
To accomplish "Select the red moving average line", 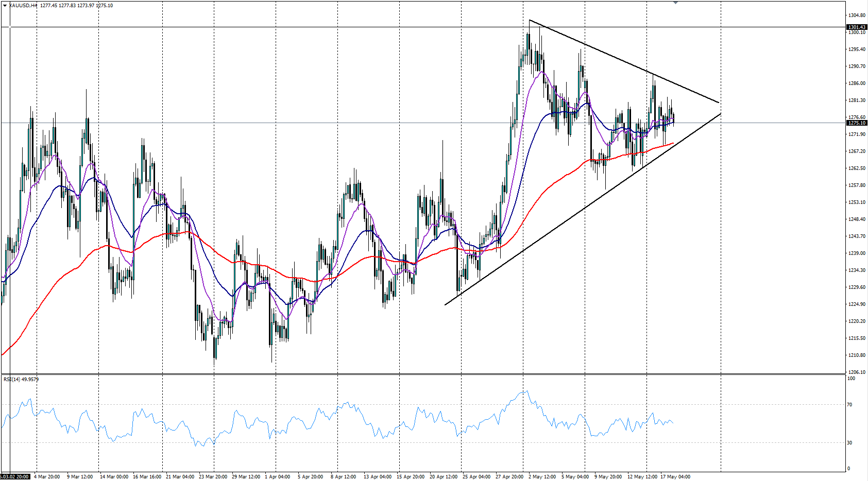I will (336, 277).
